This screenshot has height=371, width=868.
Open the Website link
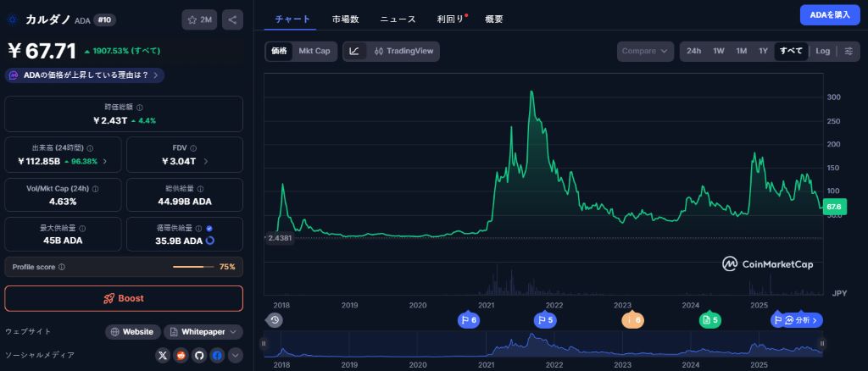133,332
